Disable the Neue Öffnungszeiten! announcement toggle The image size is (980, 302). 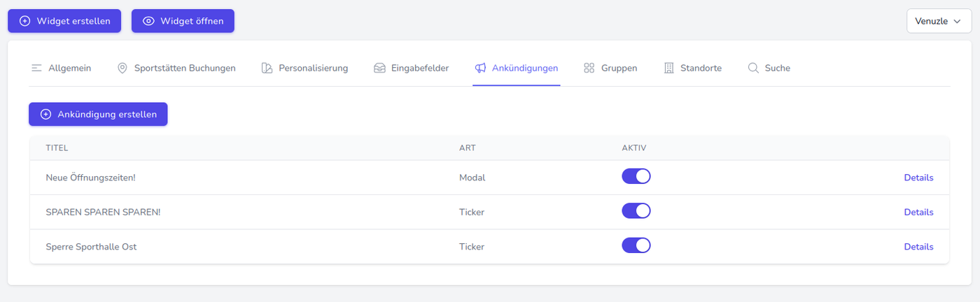[x=636, y=176]
